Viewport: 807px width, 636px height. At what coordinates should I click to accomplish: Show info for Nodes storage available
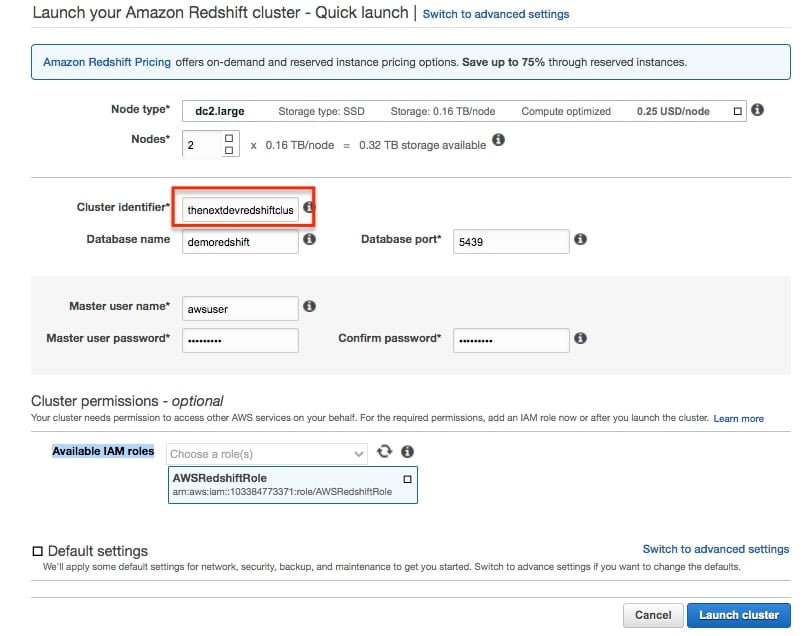pyautogui.click(x=498, y=139)
